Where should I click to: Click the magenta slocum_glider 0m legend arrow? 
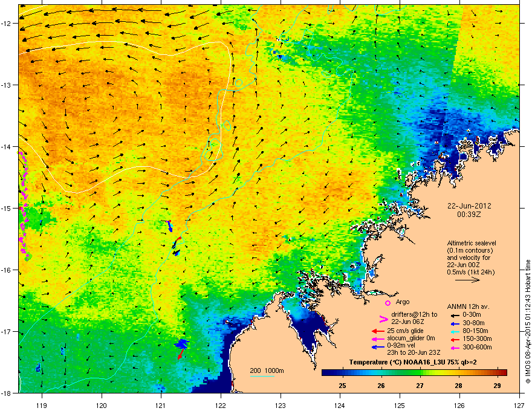click(378, 338)
